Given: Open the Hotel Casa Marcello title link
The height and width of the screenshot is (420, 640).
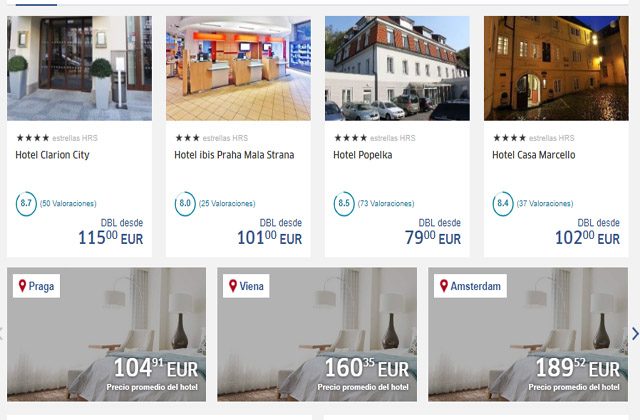Looking at the screenshot, I should (x=534, y=155).
